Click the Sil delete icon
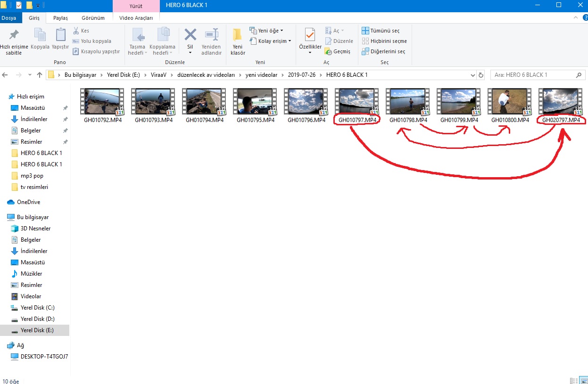This screenshot has width=588, height=384. (190, 35)
